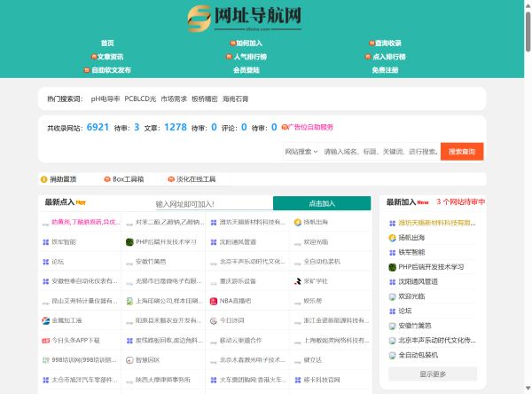Screen dimensions: 532x394
Task: Click the page vertical scrollbar thumb
Action: pyautogui.click(x=528, y=32)
